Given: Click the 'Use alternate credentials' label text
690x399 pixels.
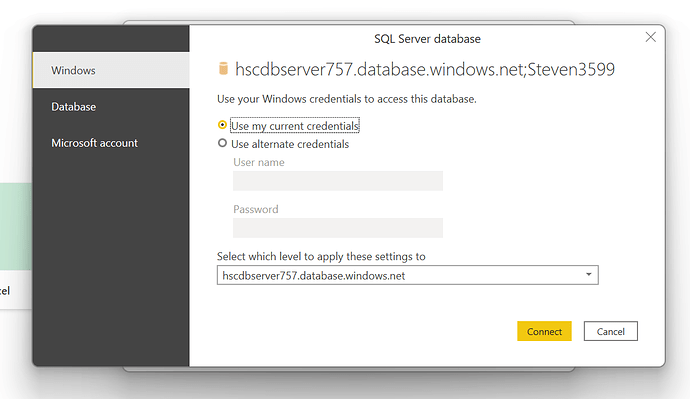Looking at the screenshot, I should [x=290, y=144].
